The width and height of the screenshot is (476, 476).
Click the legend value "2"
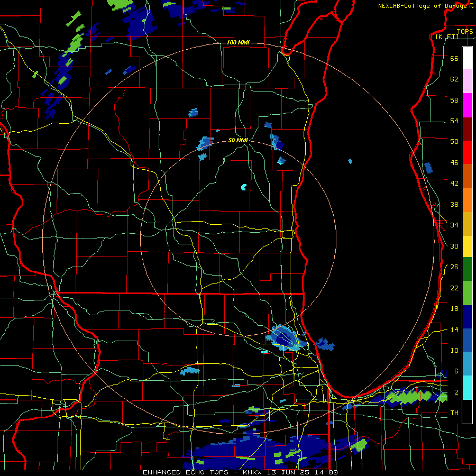(x=456, y=392)
